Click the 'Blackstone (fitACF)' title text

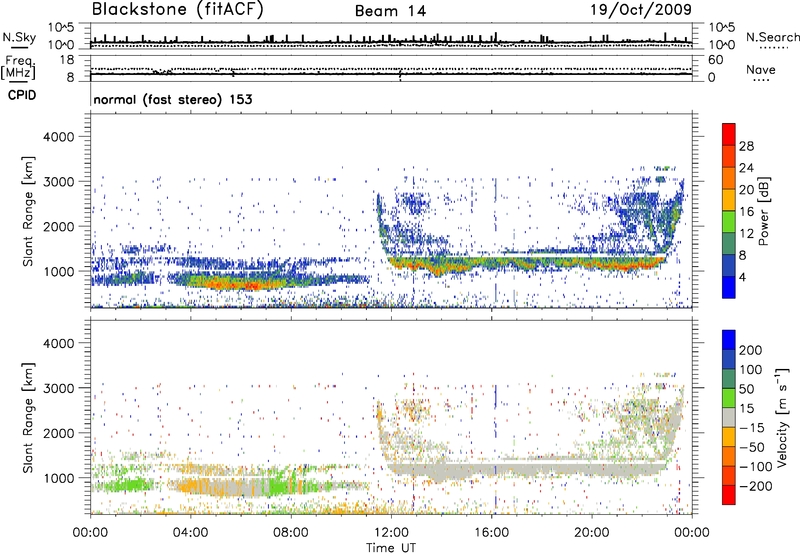coord(177,9)
